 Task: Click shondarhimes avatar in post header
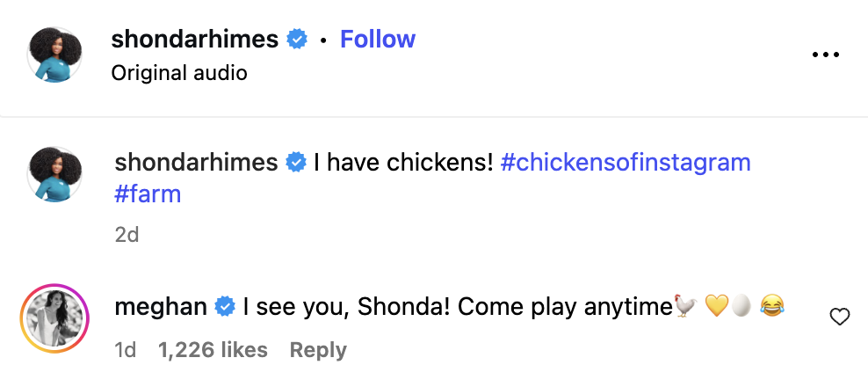click(55, 55)
